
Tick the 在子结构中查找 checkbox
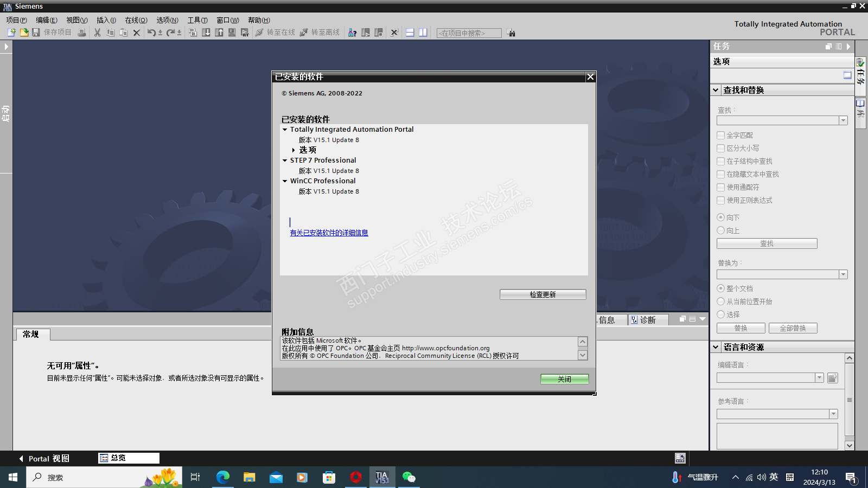tap(721, 161)
